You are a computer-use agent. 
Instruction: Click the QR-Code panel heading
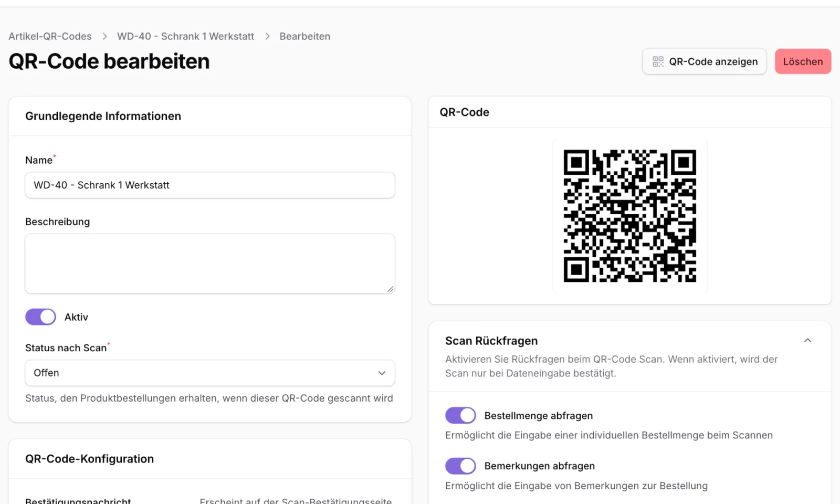tap(465, 112)
